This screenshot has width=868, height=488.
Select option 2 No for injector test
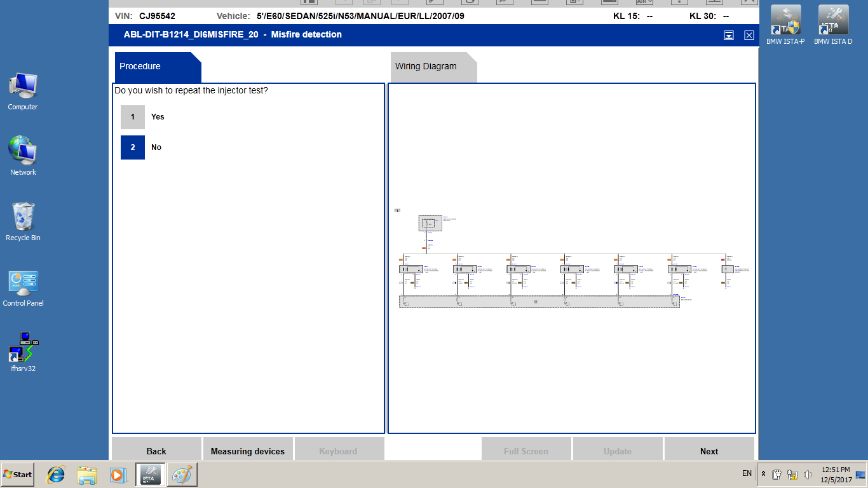pyautogui.click(x=133, y=147)
